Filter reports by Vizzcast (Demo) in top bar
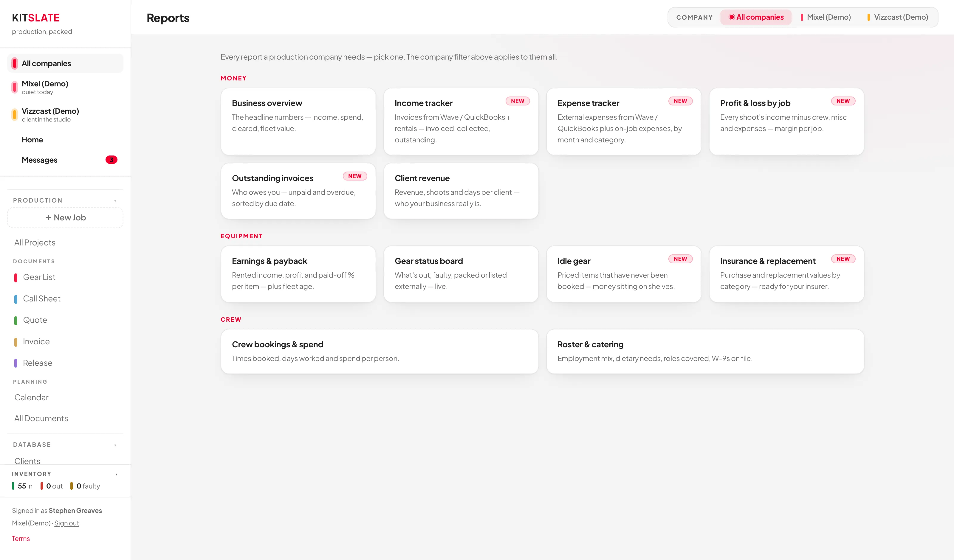The image size is (954, 560). tap(898, 17)
